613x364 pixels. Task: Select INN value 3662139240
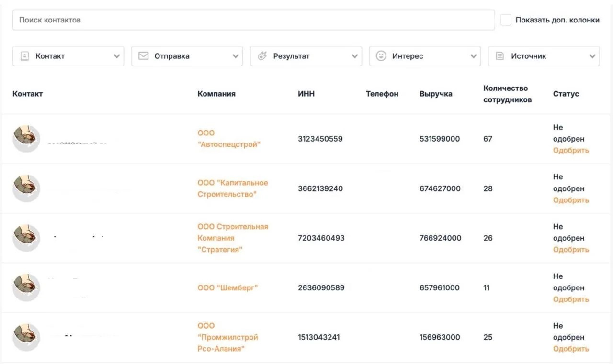tap(320, 188)
